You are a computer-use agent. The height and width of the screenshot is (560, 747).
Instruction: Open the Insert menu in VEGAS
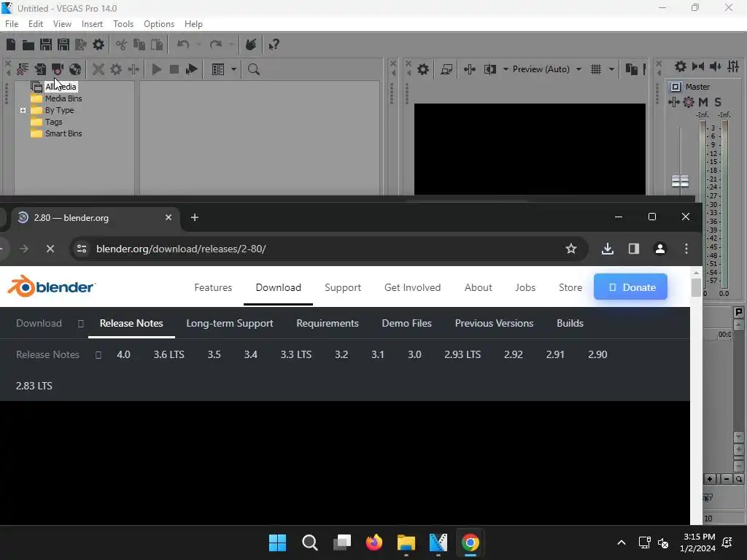coord(92,24)
